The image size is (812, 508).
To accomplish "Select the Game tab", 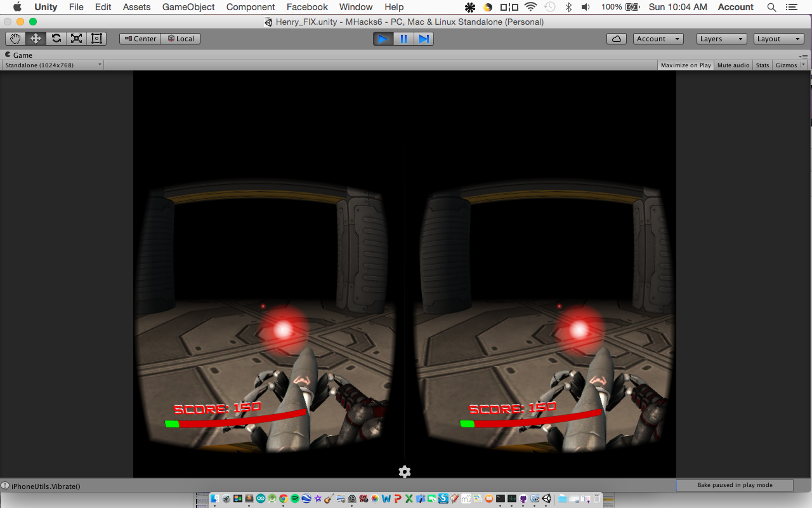I will [19, 55].
